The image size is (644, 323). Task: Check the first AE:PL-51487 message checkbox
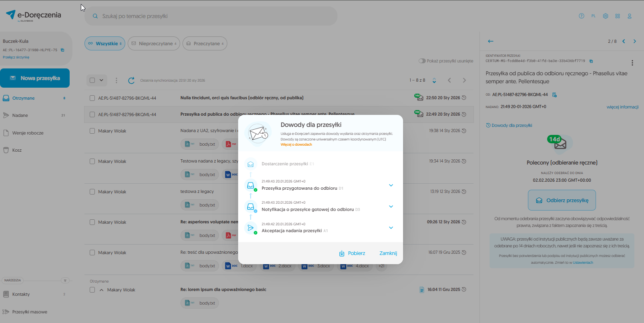coord(92,98)
